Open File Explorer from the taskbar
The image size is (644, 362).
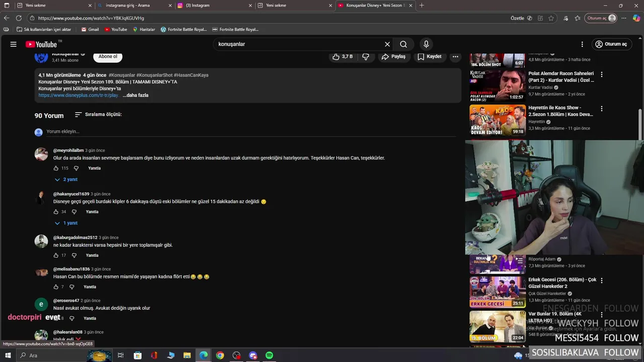187,355
